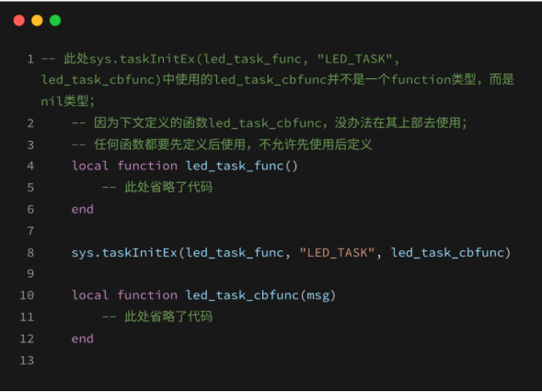Click the comment on line 5
The height and width of the screenshot is (392, 542).
pos(157,188)
